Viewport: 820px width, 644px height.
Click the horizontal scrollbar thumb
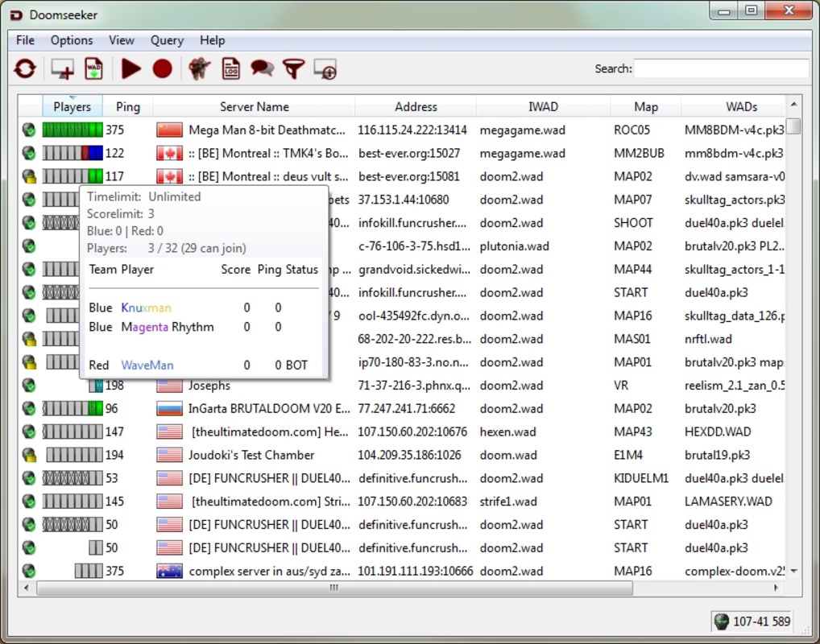click(334, 588)
